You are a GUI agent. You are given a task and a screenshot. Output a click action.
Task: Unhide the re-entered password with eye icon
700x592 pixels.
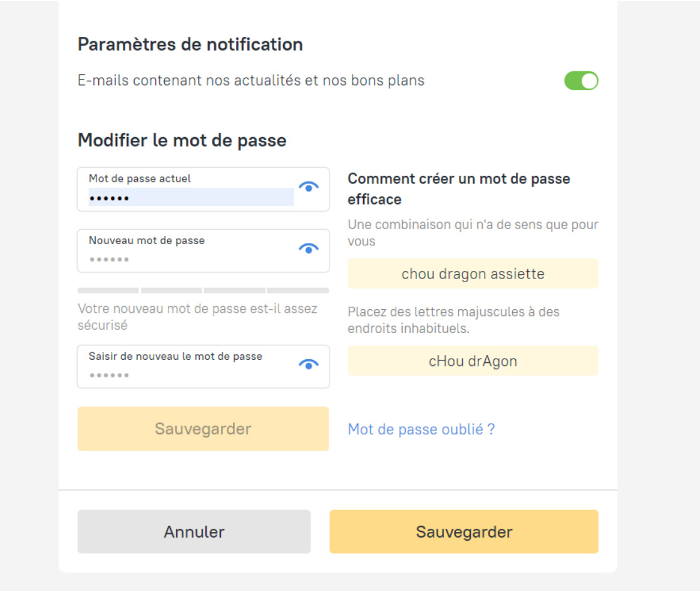point(309,364)
